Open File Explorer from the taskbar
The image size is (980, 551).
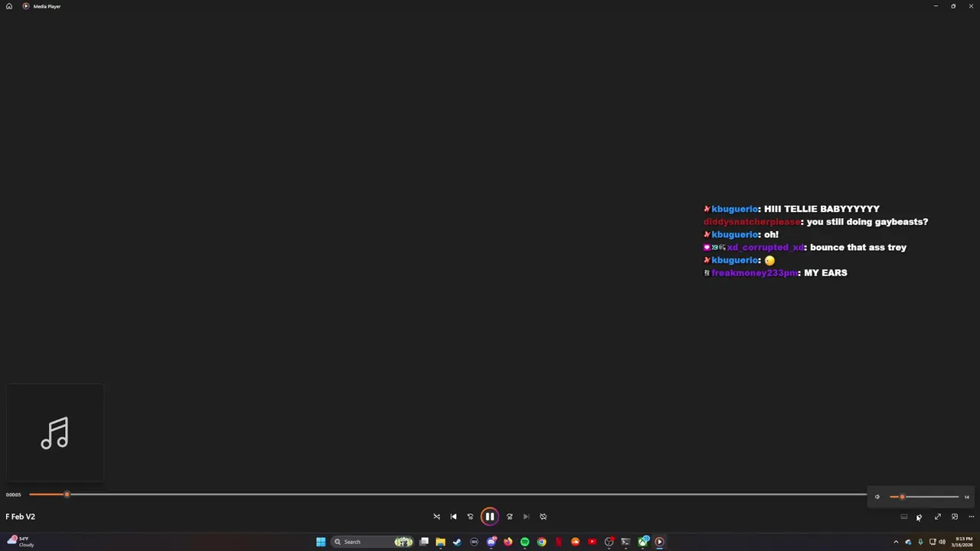440,542
